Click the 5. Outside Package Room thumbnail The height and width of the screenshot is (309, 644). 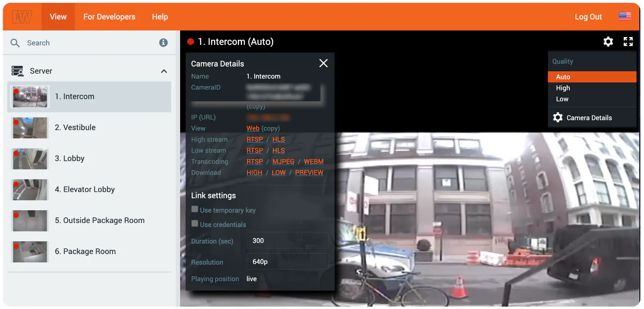click(x=30, y=221)
